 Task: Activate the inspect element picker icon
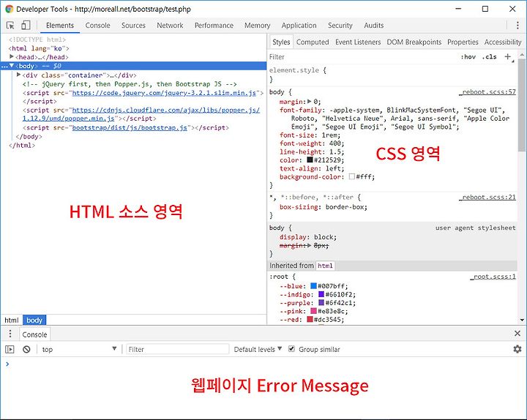[10, 25]
